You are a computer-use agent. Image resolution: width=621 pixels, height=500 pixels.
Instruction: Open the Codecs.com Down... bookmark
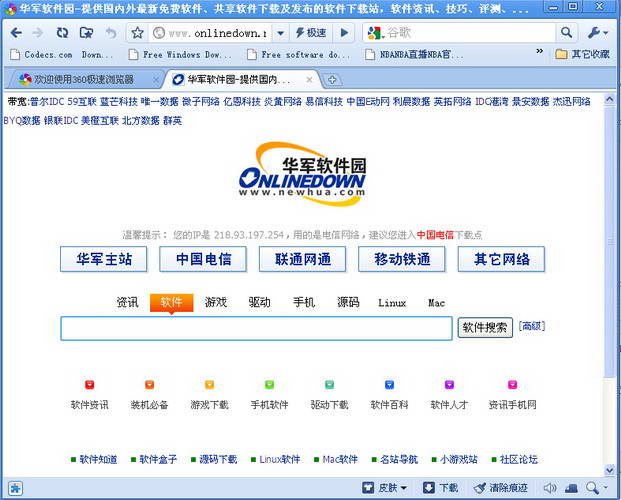[61, 55]
